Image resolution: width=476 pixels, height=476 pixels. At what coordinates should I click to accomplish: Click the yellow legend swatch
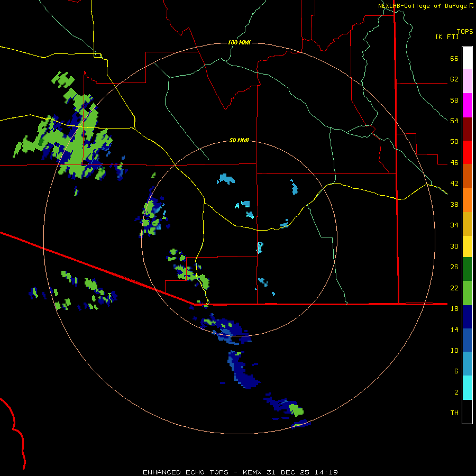pyautogui.click(x=467, y=246)
